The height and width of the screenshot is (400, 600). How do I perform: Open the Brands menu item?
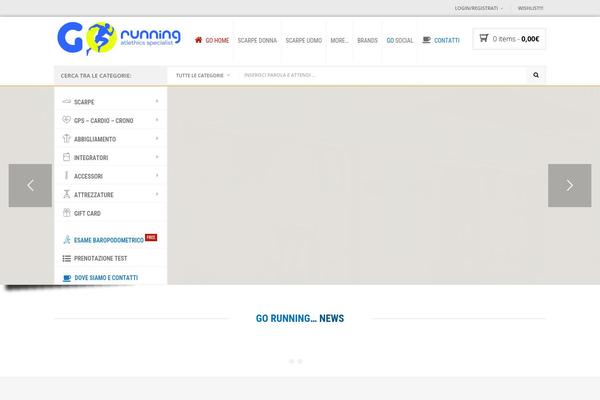pos(367,40)
